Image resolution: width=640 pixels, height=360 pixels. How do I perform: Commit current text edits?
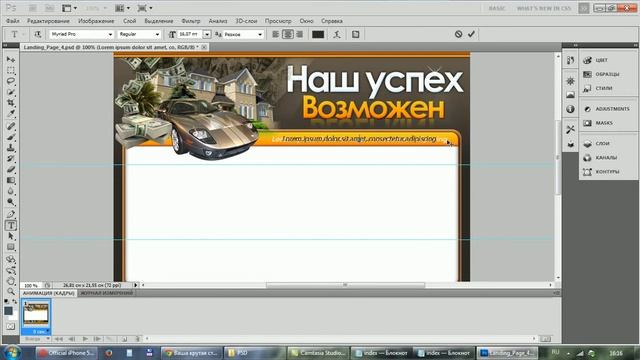pos(471,34)
